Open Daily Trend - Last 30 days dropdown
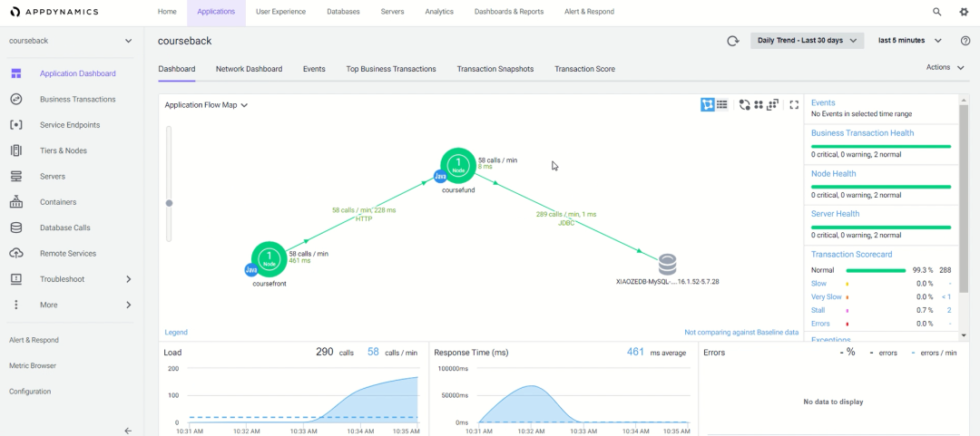The width and height of the screenshot is (980, 436). [x=806, y=41]
